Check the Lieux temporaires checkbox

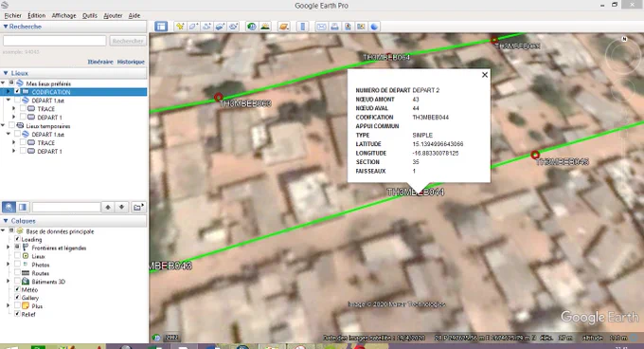11,126
